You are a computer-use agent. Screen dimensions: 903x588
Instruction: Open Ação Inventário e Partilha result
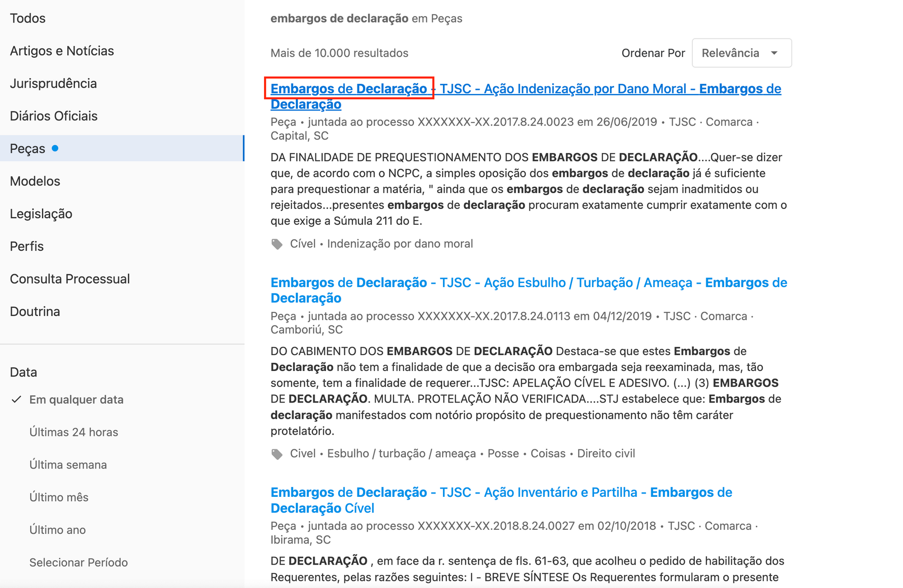tap(560, 492)
